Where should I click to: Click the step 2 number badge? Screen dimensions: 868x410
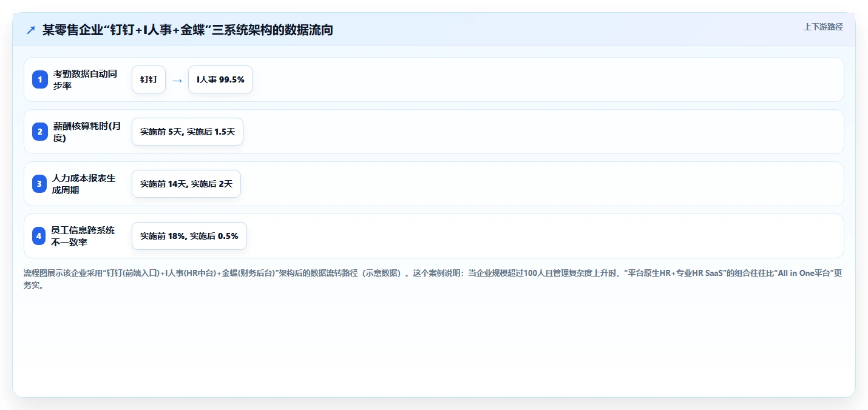pyautogui.click(x=39, y=132)
